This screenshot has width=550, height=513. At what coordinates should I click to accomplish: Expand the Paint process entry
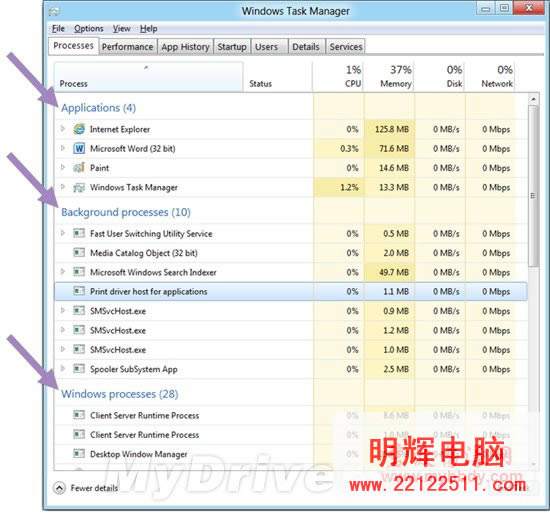tap(63, 167)
